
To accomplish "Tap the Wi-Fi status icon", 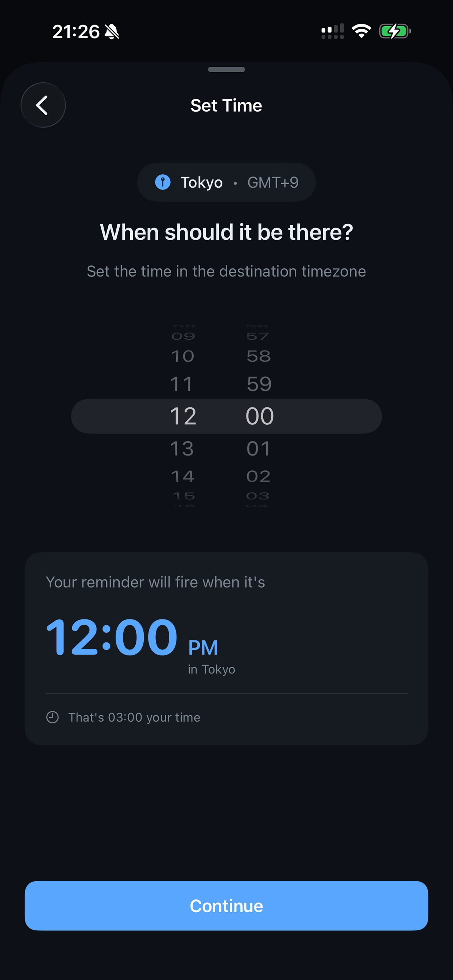I will pos(361,31).
